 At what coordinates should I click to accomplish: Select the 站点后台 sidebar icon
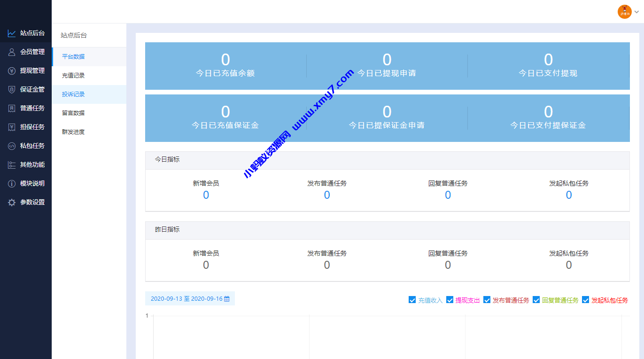(x=12, y=33)
